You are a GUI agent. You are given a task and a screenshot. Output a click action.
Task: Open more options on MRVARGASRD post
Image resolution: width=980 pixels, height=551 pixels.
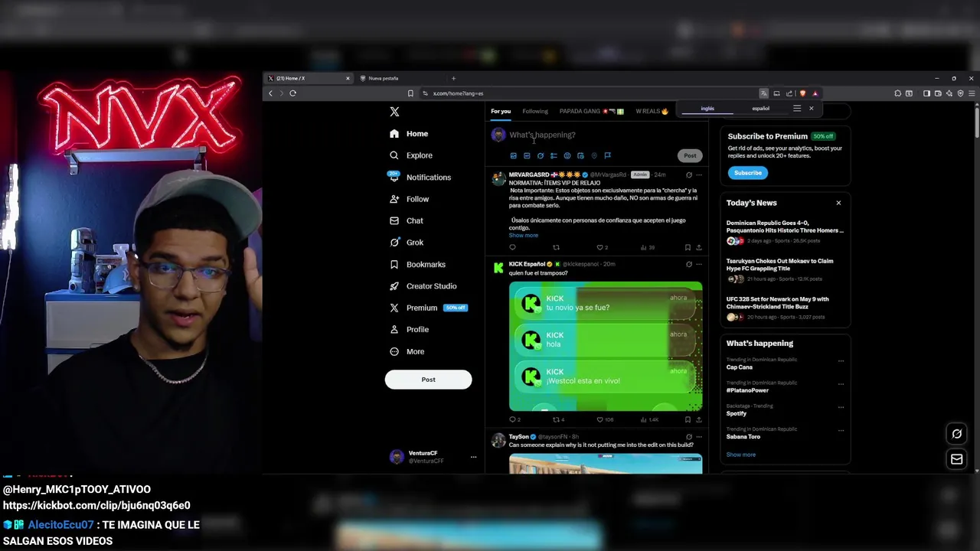698,175
